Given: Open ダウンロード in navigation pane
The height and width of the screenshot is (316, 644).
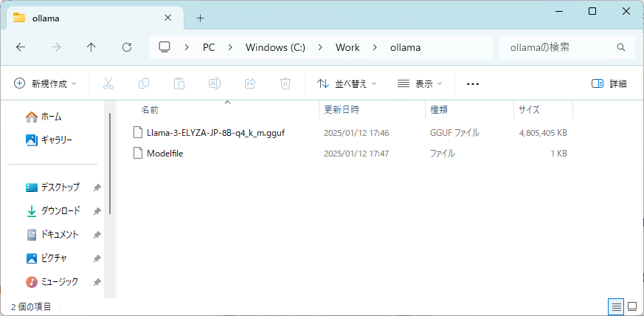Looking at the screenshot, I should 53,211.
